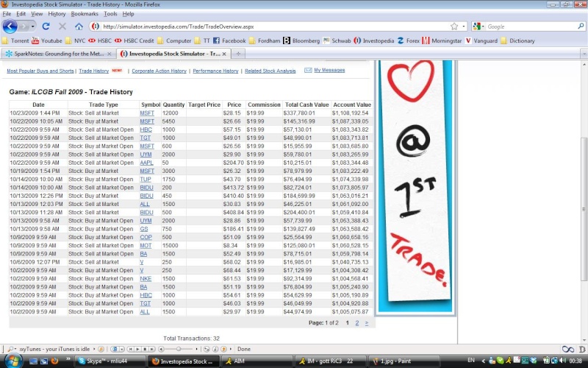Open the bookmark star dropdown arrow
Screen dimensions: 588x368
point(464,26)
